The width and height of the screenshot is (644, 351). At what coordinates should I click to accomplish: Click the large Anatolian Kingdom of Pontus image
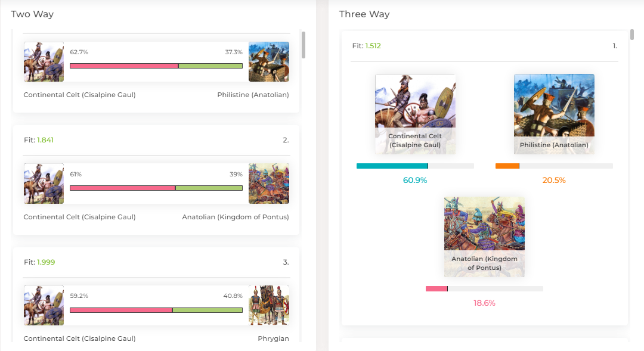pos(484,237)
